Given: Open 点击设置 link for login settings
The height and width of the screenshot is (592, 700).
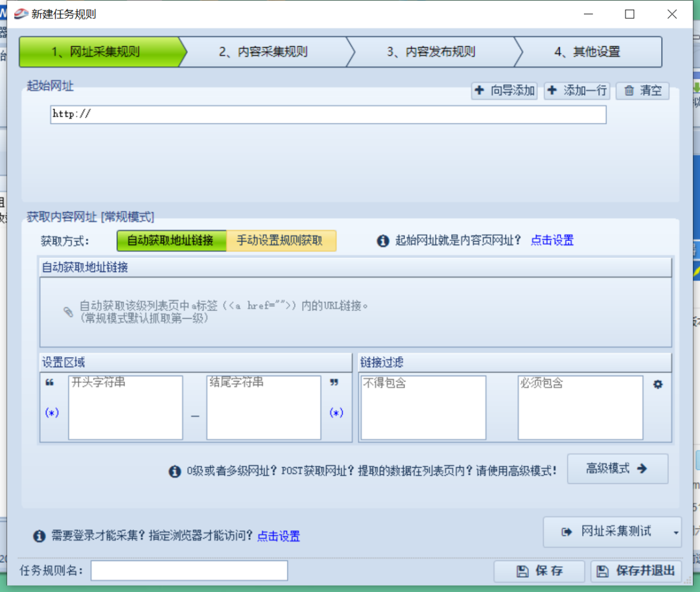Looking at the screenshot, I should (279, 536).
